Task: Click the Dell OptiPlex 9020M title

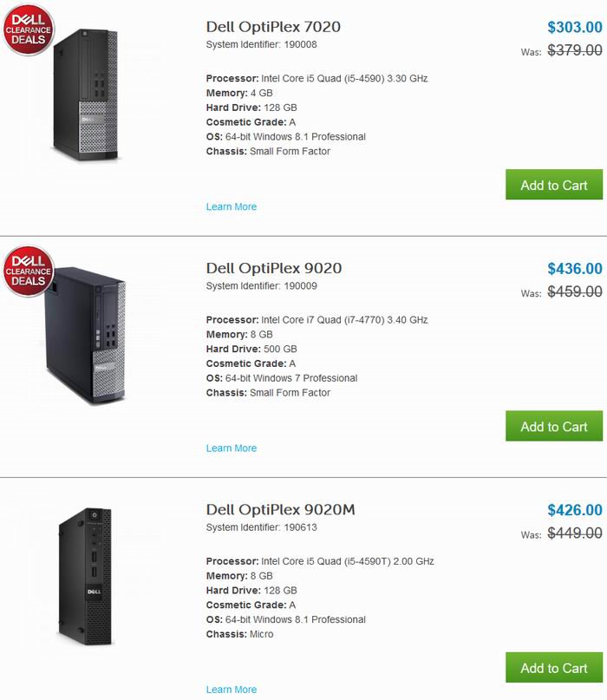Action: pyautogui.click(x=281, y=510)
